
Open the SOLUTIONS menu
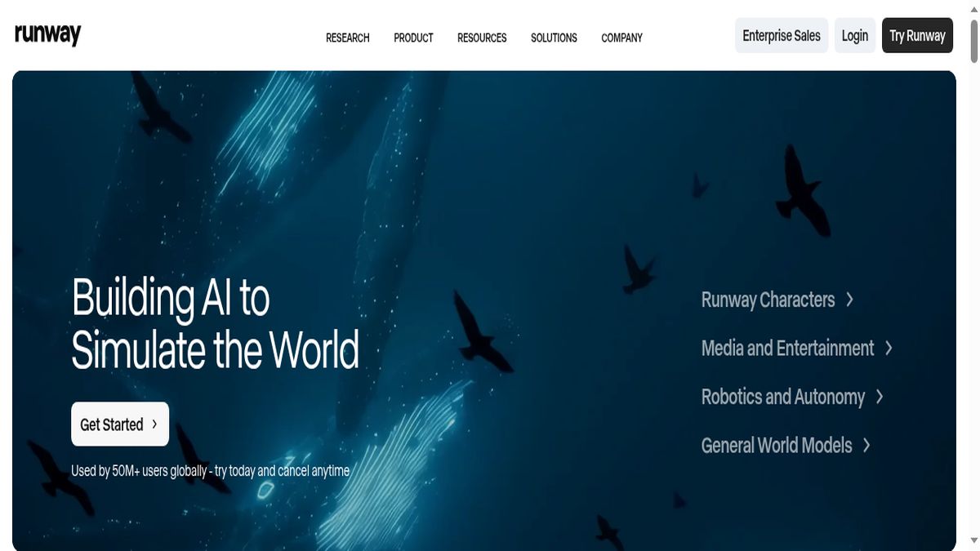[x=554, y=38]
